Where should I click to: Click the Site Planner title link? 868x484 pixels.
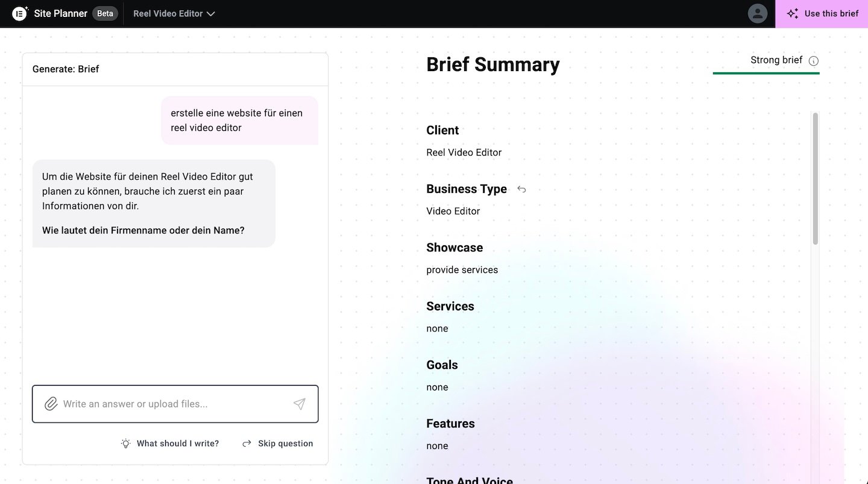[60, 13]
